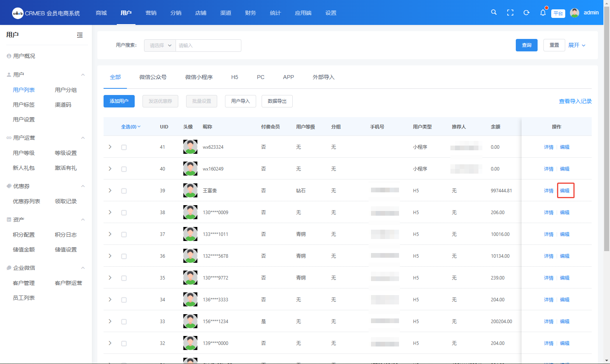
Task: Open avatar of user 王富贵
Action: tap(190, 190)
